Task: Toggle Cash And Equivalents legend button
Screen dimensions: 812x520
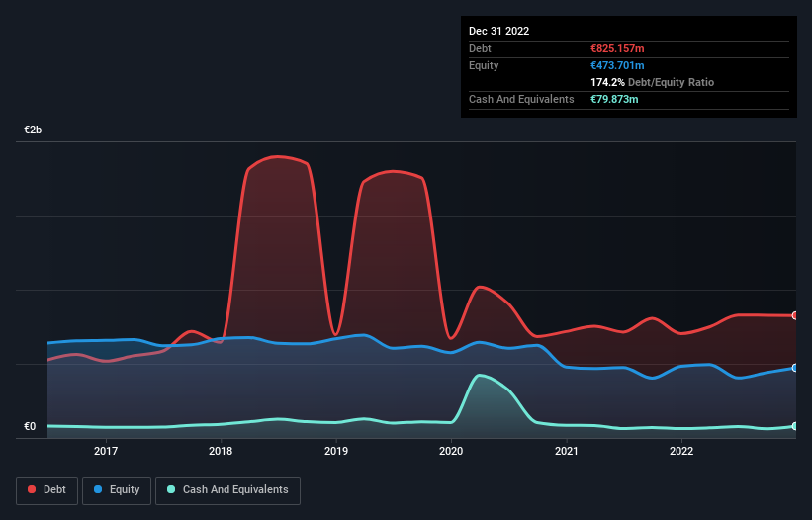Action: tap(227, 490)
